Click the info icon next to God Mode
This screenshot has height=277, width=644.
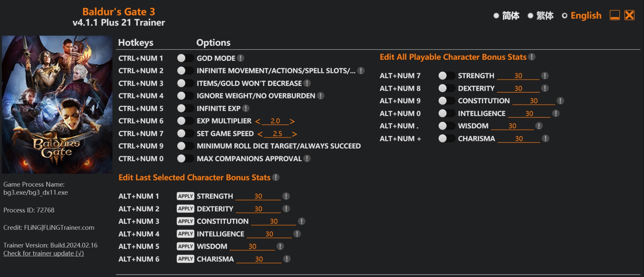240,58
